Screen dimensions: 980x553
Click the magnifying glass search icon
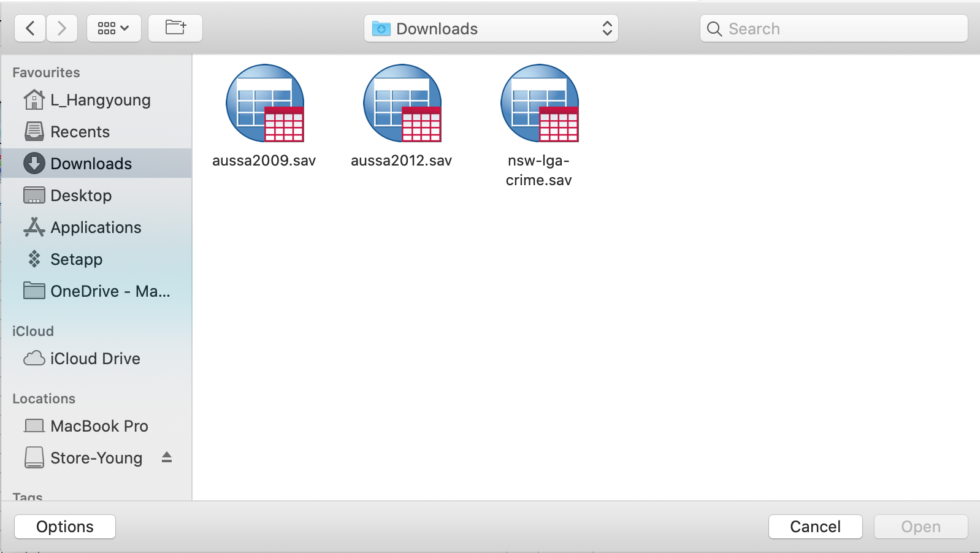pos(714,29)
